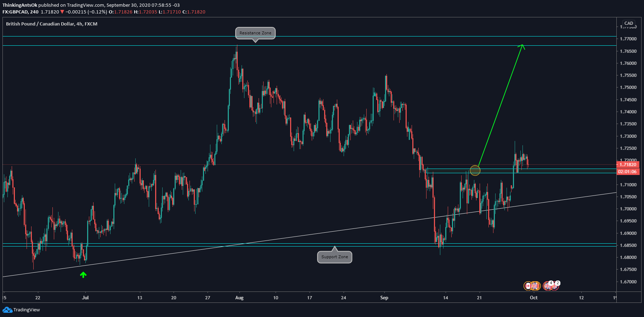The image size is (644, 317).
Task: Click the 1.70000 price axis label
Action: [628, 209]
